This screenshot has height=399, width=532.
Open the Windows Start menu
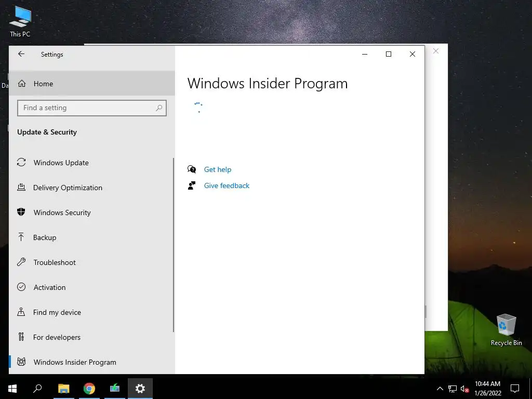12,389
